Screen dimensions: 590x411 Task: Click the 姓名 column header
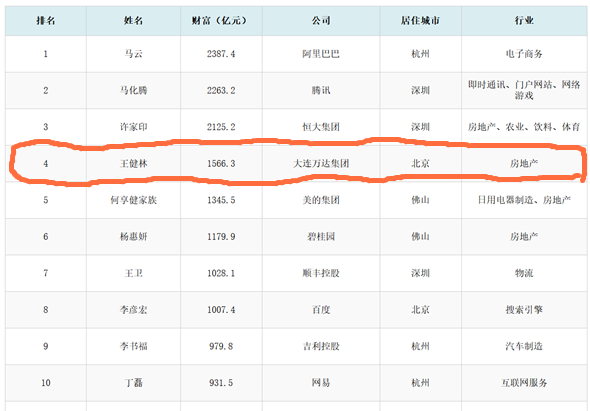(x=133, y=20)
